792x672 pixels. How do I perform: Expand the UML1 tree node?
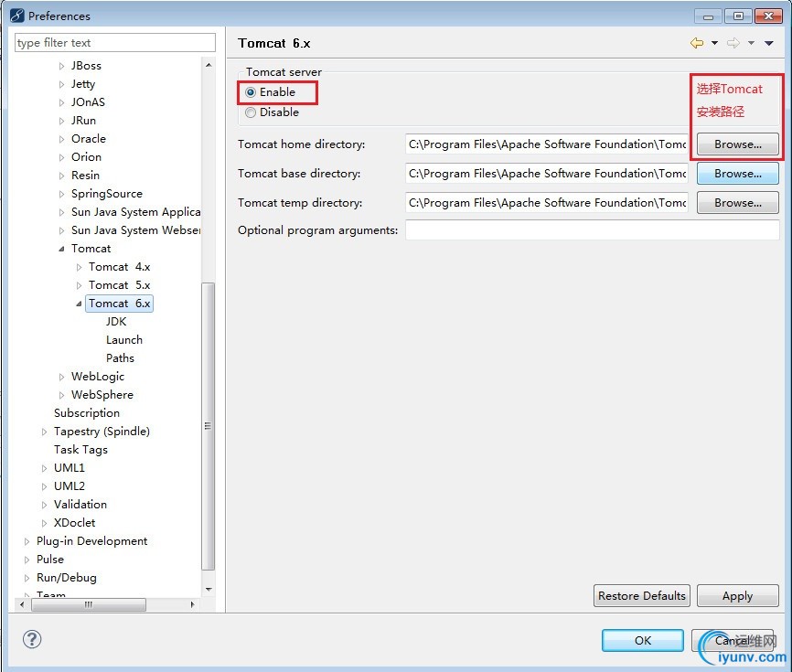45,468
